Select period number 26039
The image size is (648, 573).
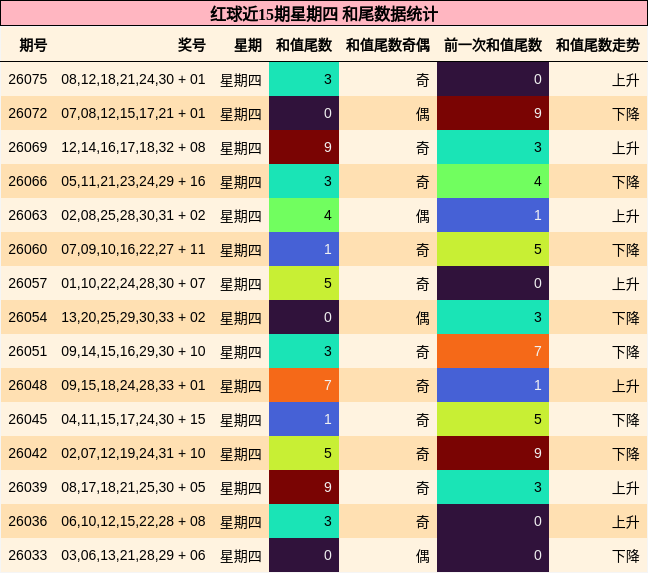(28, 487)
